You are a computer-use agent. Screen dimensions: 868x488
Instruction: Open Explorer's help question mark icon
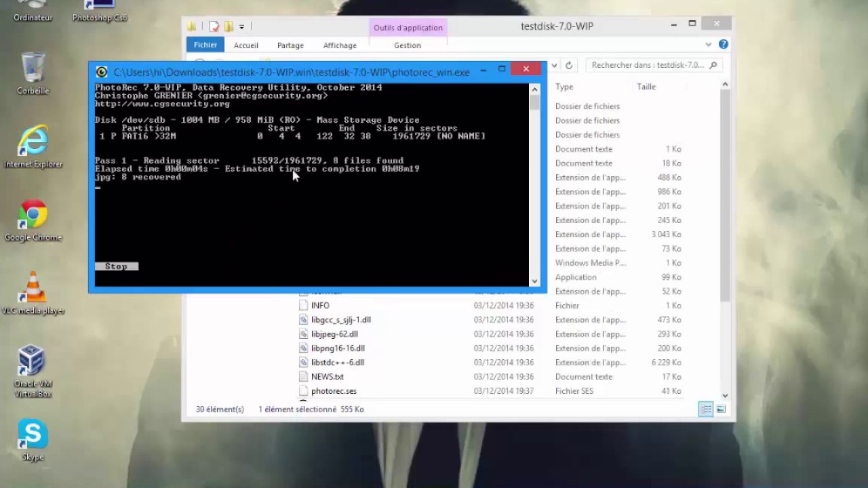(x=724, y=45)
